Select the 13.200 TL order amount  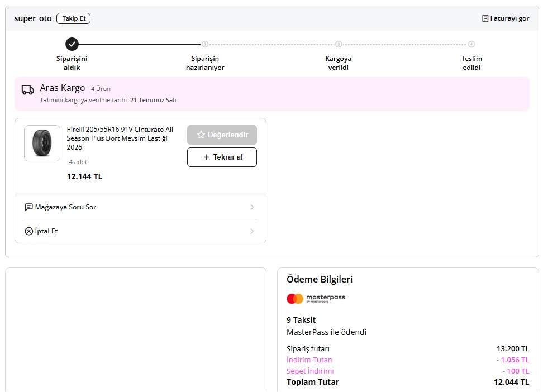(513, 348)
